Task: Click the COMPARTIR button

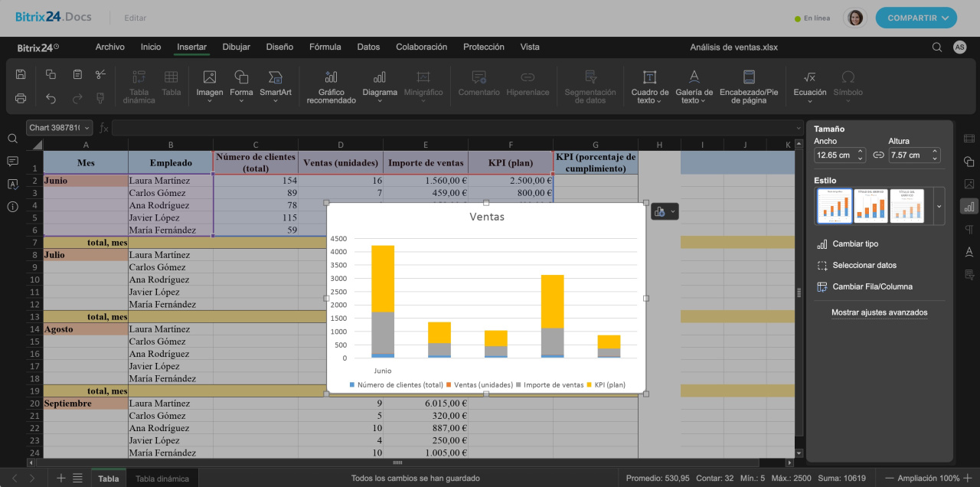Action: click(916, 18)
